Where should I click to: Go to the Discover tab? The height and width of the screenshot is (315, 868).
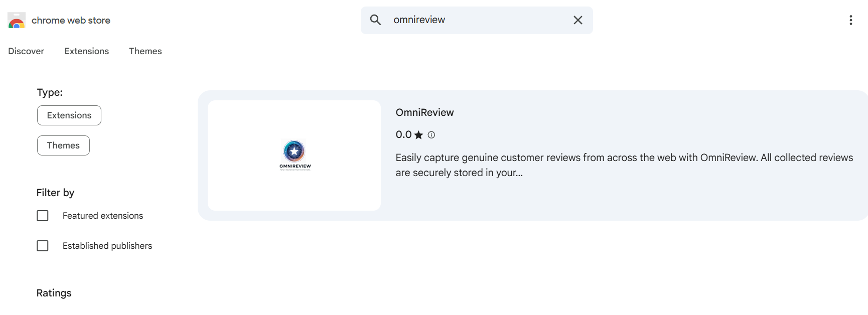(26, 51)
